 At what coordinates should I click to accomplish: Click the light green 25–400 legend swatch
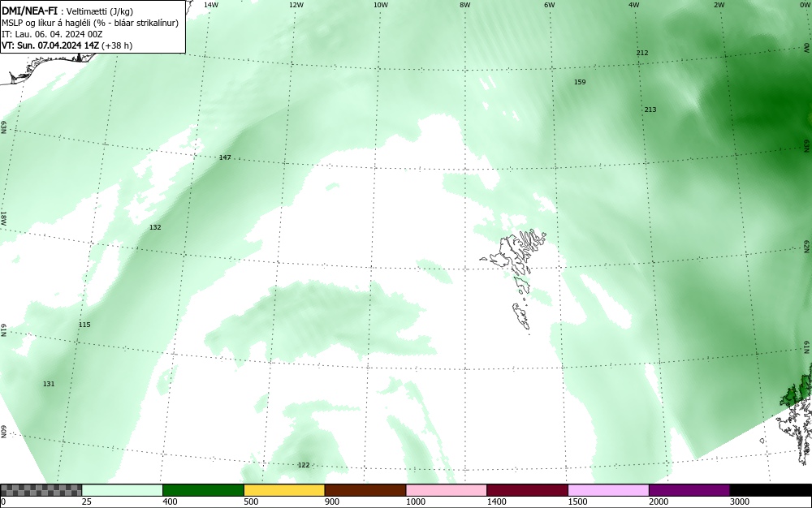click(x=122, y=490)
